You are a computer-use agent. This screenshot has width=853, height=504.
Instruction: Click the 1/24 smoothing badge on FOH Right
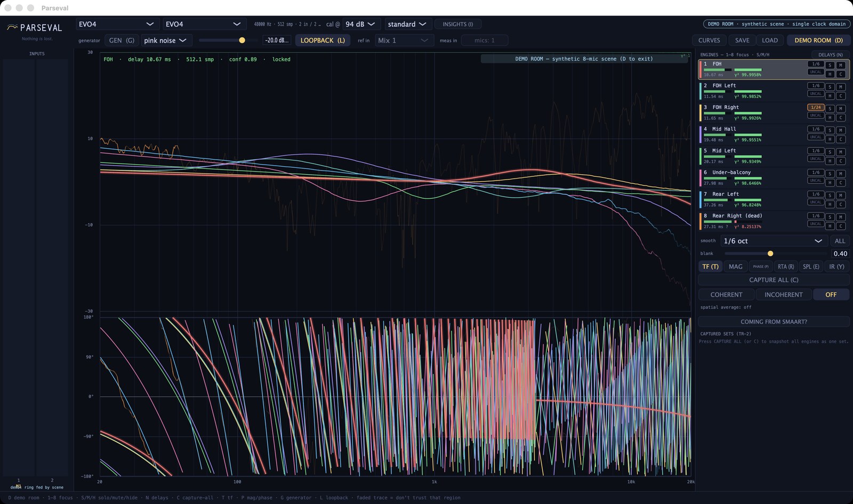point(816,107)
